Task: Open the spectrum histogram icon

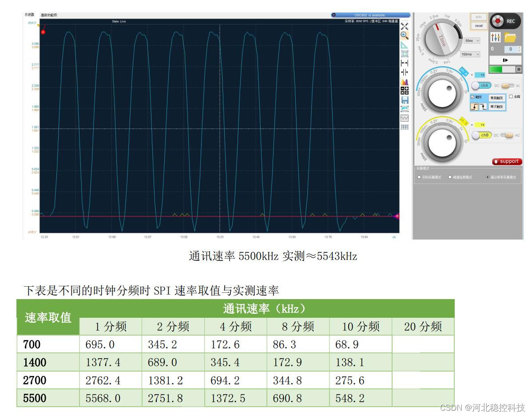Action: click(x=405, y=81)
